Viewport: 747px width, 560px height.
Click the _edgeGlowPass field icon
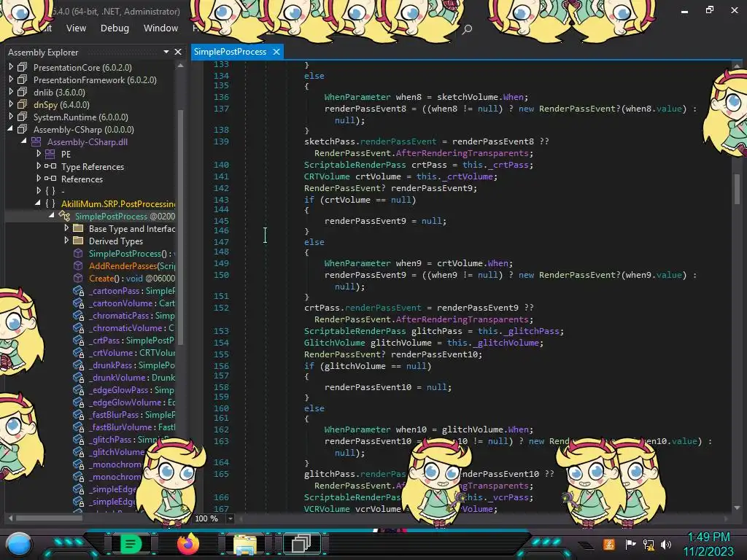click(79, 390)
